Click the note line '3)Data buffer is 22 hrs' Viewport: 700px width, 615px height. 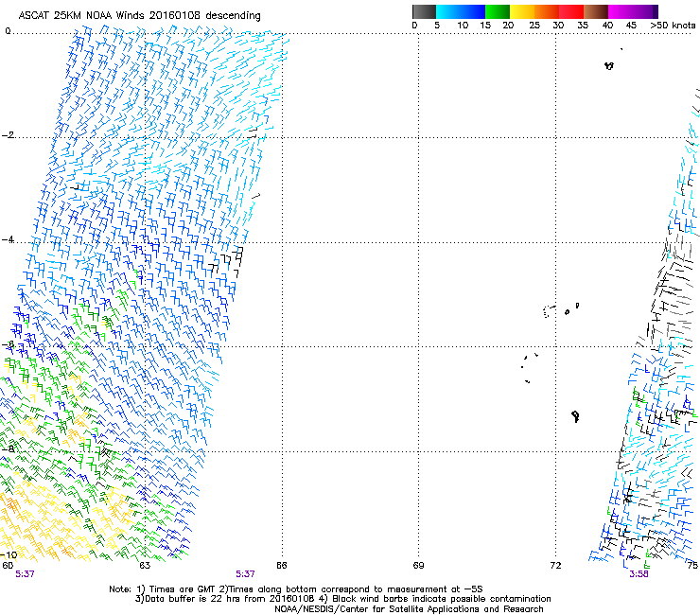(342, 599)
